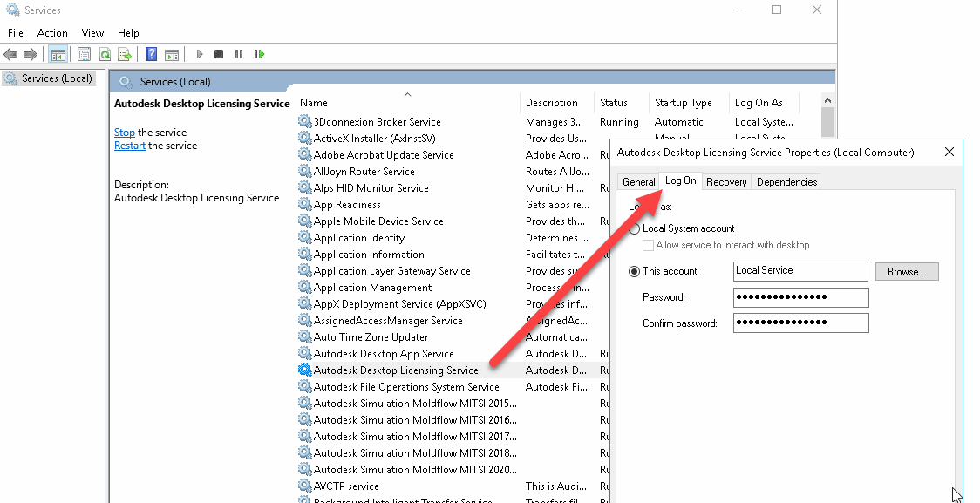Image resolution: width=980 pixels, height=503 pixels.
Task: Click the Restart Service icon
Action: [259, 54]
